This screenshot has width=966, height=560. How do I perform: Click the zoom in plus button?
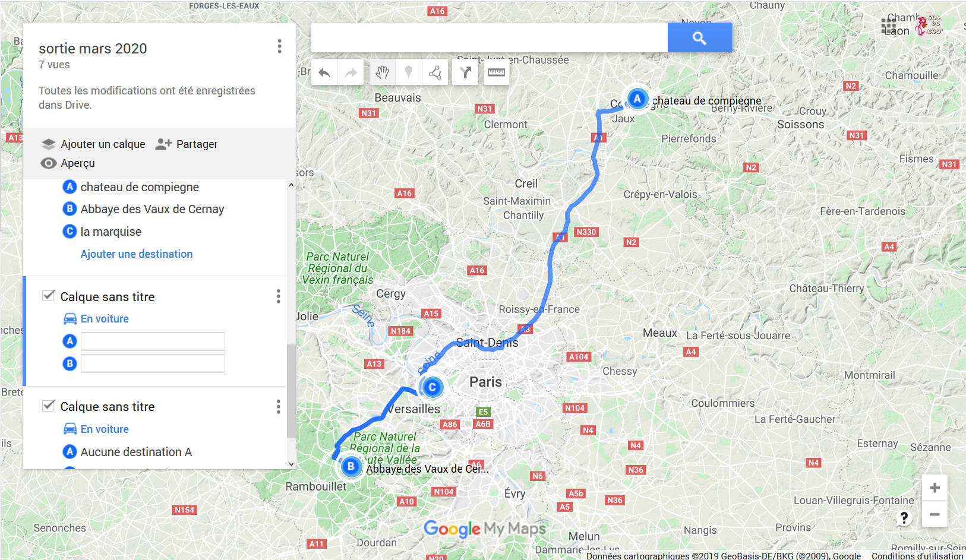(935, 488)
